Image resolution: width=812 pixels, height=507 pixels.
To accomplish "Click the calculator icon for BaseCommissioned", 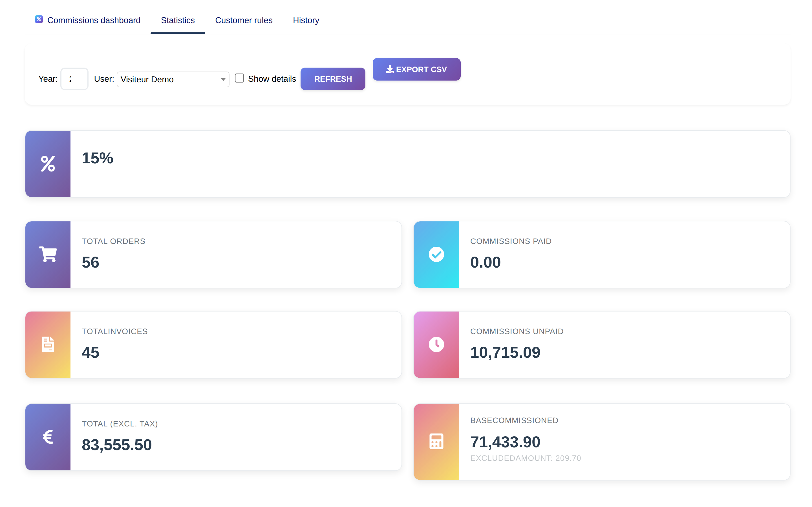I will (x=436, y=441).
